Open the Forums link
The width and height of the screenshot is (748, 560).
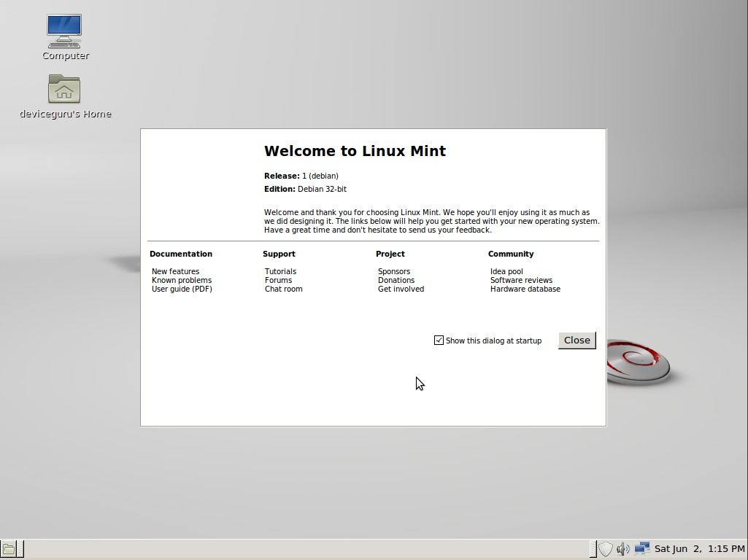click(x=278, y=280)
